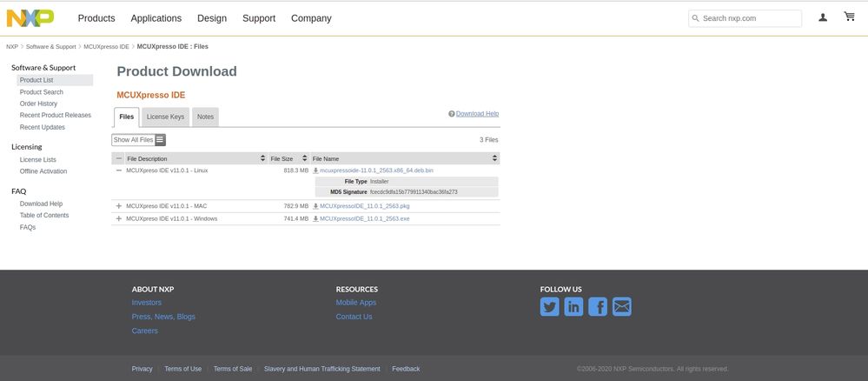Download MCUXpressoIDE_11.0.1_2563.exe

tap(365, 219)
